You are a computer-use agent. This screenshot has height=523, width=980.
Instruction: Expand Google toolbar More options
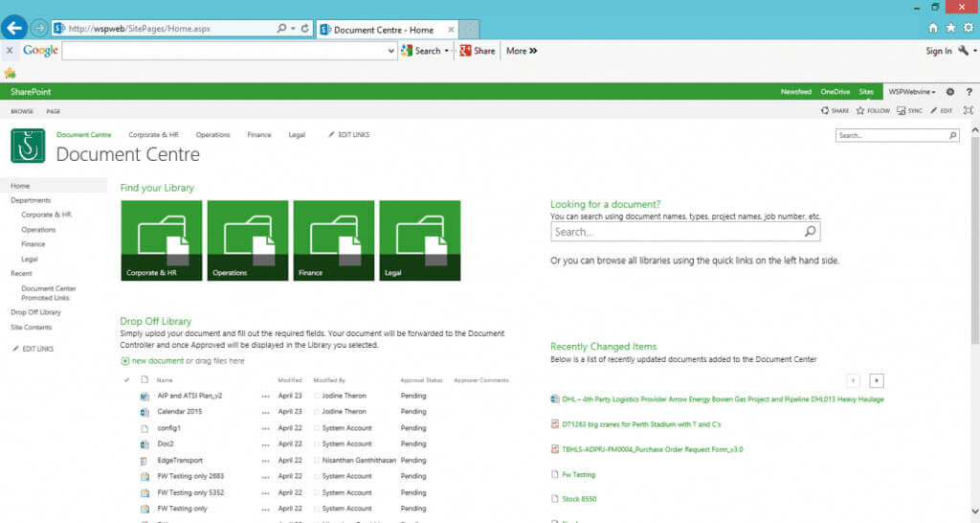522,51
